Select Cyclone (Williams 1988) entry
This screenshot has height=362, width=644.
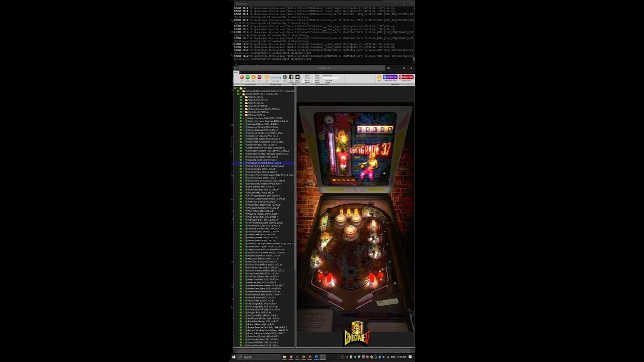(262, 178)
